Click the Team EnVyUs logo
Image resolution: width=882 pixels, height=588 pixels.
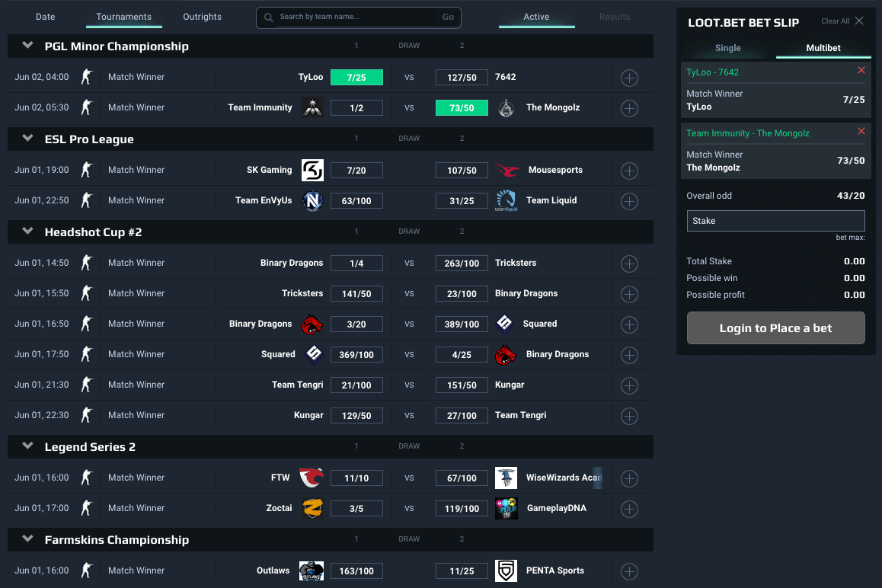tap(312, 200)
